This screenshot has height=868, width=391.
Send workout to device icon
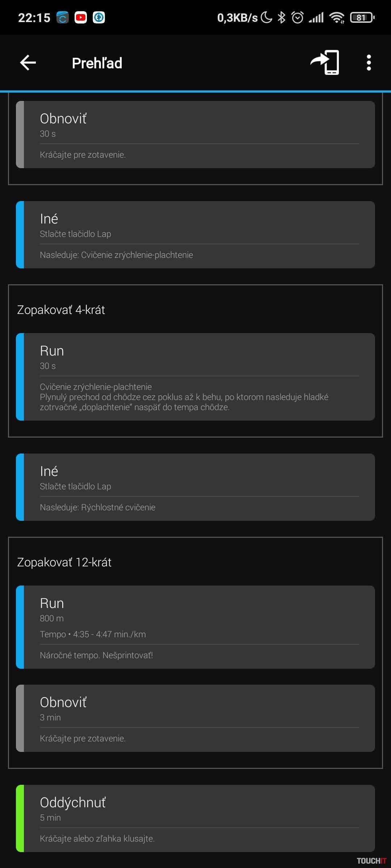[x=325, y=63]
